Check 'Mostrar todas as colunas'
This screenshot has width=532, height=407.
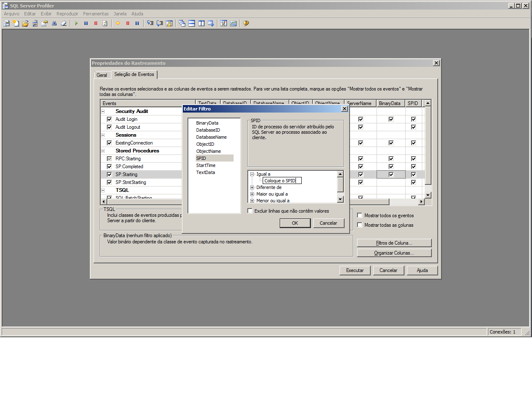360,225
